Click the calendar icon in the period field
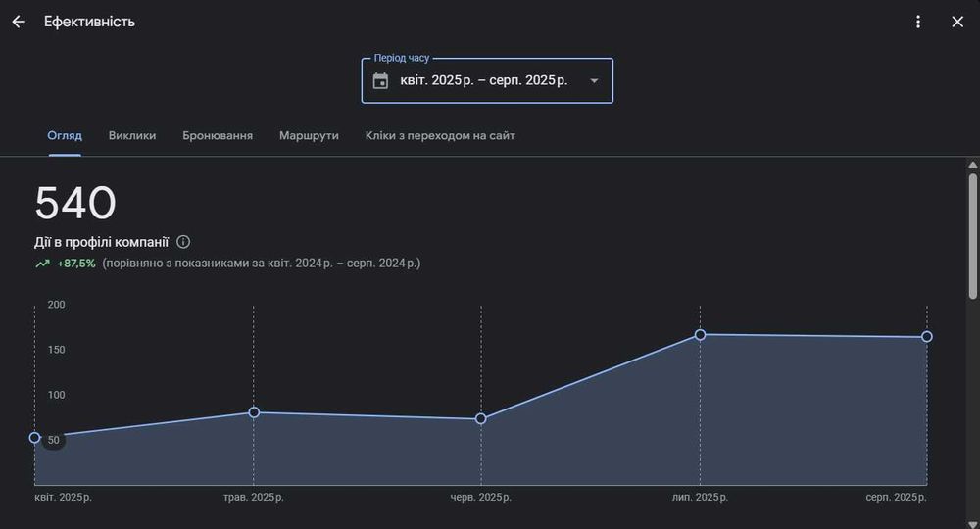The height and width of the screenshot is (529, 980). pos(380,80)
